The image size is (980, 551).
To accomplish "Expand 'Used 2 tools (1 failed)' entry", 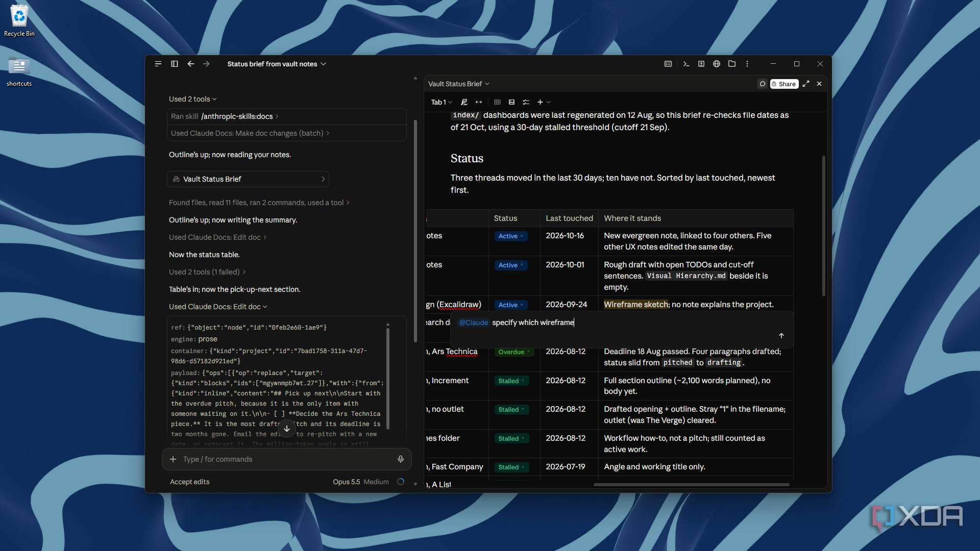I will click(x=207, y=272).
